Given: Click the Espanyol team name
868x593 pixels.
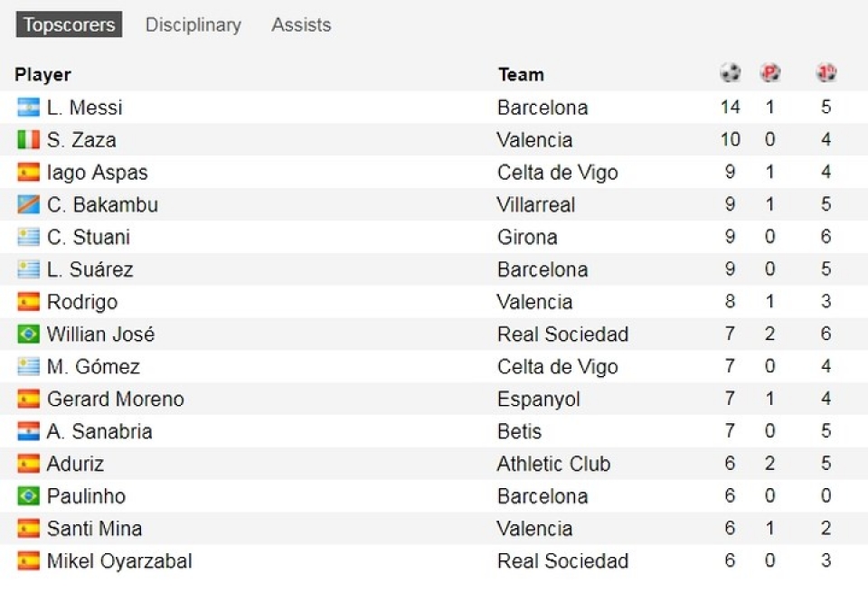Looking at the screenshot, I should pyautogui.click(x=539, y=400).
